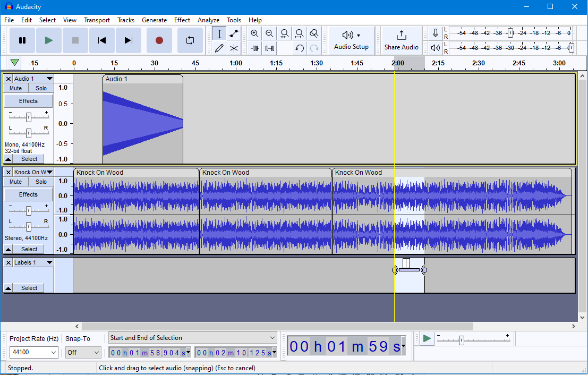Viewport: 588px width, 375px height.
Task: Click the Record button
Action: pyautogui.click(x=159, y=40)
